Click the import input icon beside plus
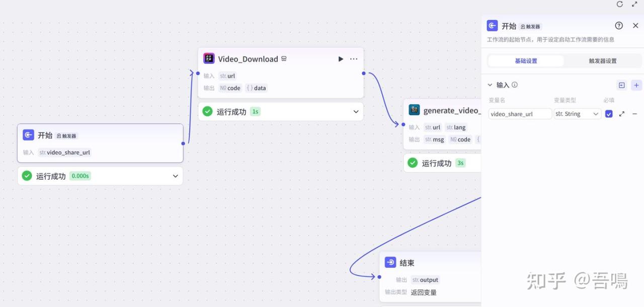644x307 pixels. [x=622, y=85]
